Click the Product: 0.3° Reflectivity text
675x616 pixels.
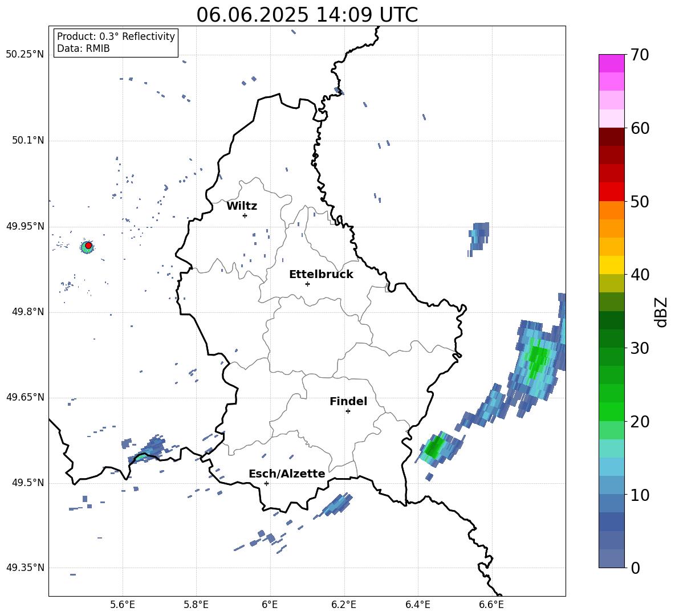116,36
